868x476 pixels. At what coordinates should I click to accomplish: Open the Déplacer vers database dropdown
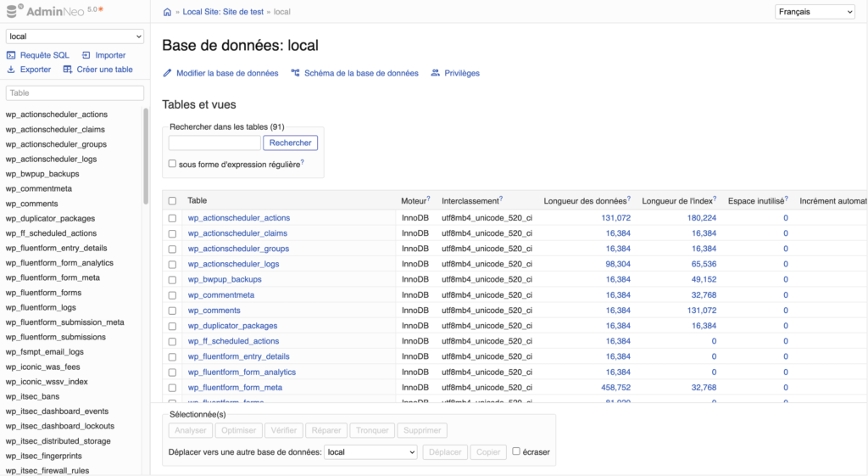[x=370, y=452]
